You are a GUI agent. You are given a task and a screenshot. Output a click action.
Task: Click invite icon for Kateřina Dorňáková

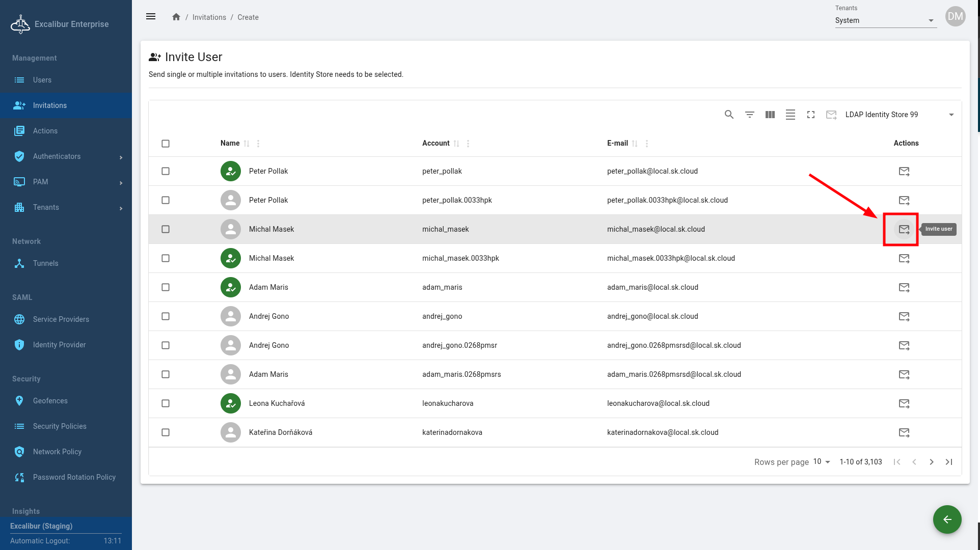click(x=904, y=432)
